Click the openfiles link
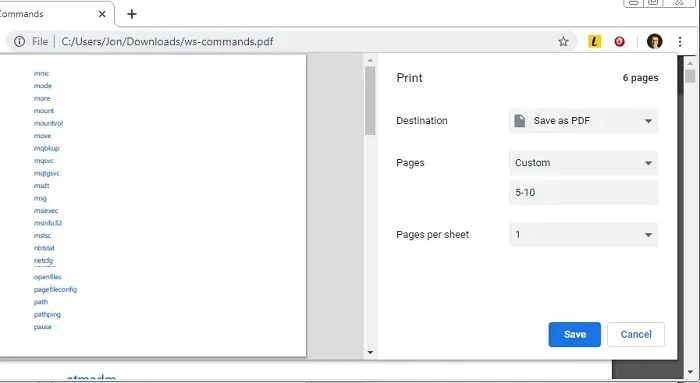700x383 pixels. 48,277
